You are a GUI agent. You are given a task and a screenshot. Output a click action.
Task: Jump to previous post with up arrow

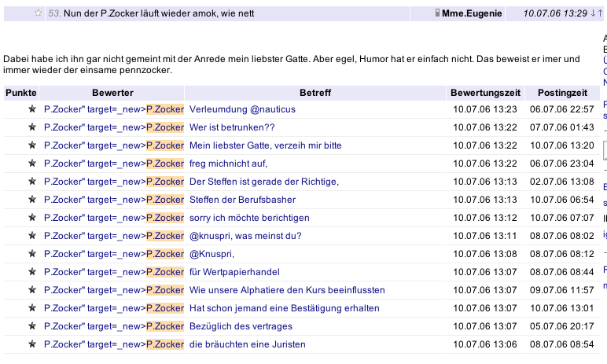coord(601,13)
